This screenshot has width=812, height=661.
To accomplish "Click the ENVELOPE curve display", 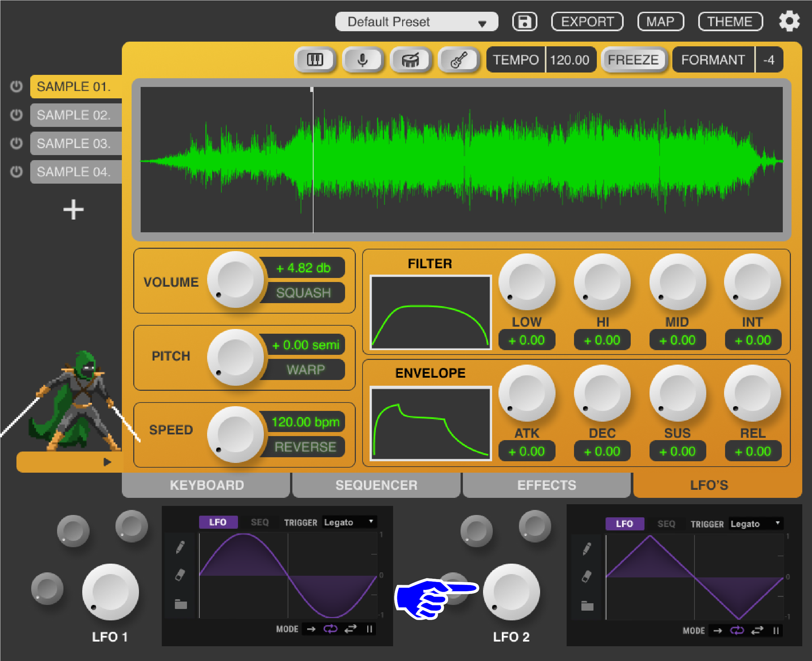I will click(431, 423).
